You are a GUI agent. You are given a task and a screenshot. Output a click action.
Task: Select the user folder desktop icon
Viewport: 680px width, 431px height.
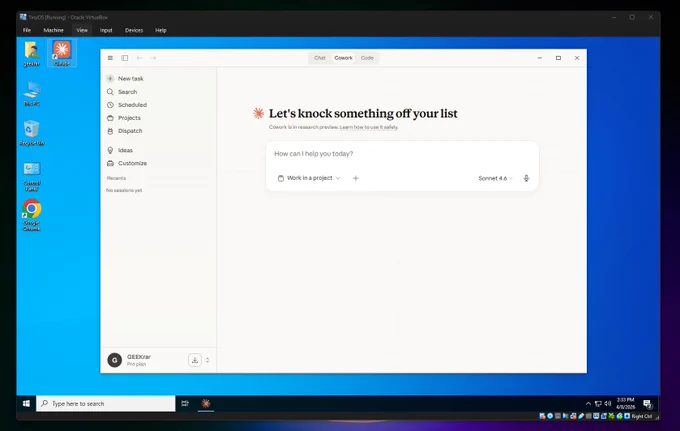32,53
